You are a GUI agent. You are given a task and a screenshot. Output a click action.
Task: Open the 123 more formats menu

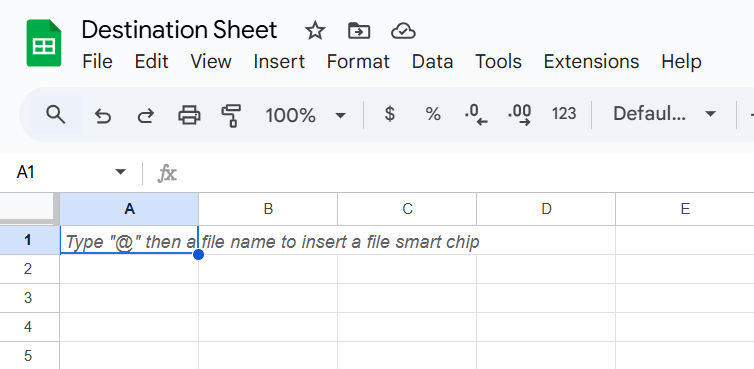coord(564,114)
